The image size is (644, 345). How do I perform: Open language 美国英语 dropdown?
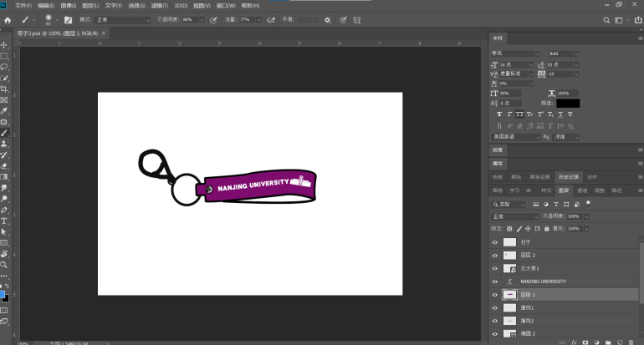pyautogui.click(x=515, y=137)
